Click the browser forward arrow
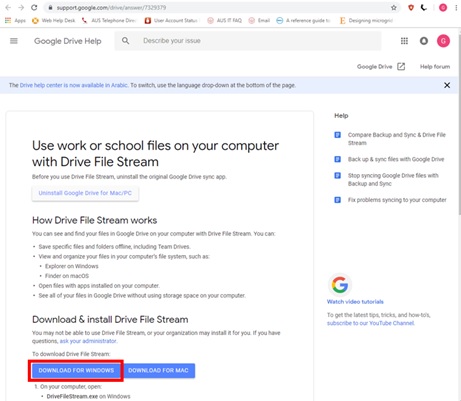The image size is (461, 401). tap(21, 8)
